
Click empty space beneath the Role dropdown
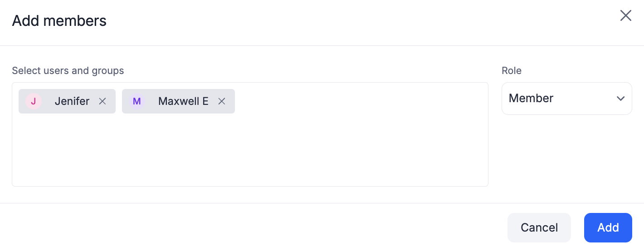pyautogui.click(x=566, y=154)
